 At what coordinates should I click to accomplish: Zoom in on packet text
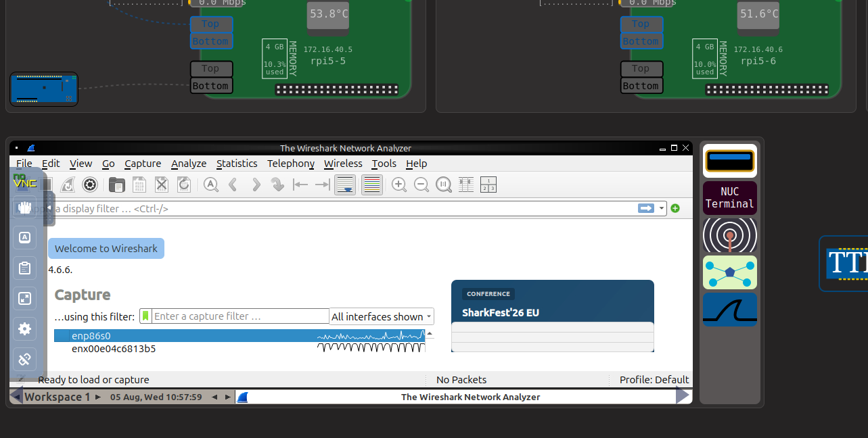[399, 185]
